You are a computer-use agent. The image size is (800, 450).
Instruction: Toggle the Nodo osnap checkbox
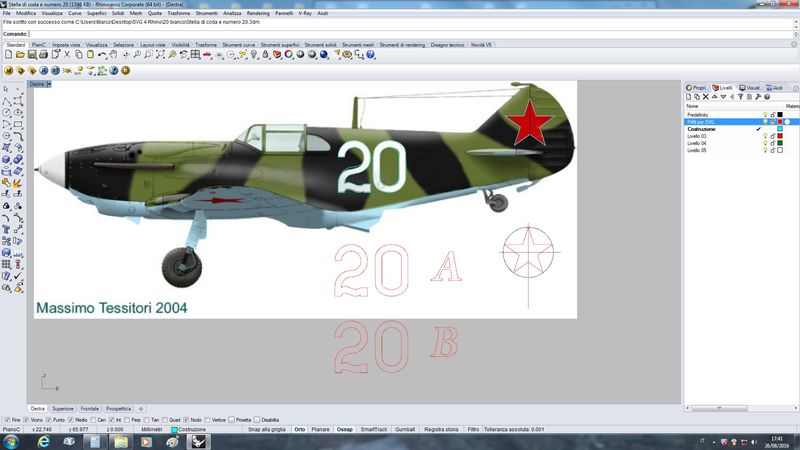(x=186, y=420)
